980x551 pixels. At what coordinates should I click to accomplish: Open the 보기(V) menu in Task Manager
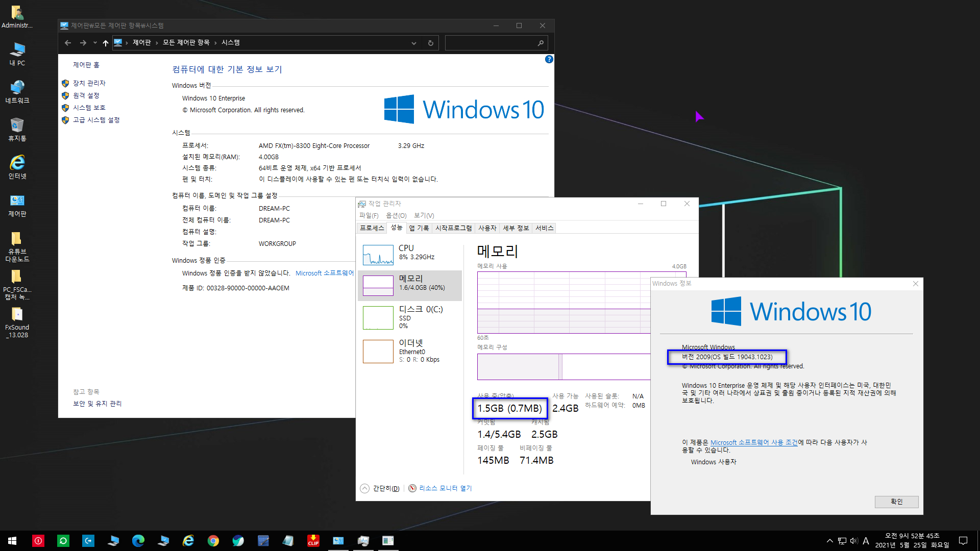[424, 215]
